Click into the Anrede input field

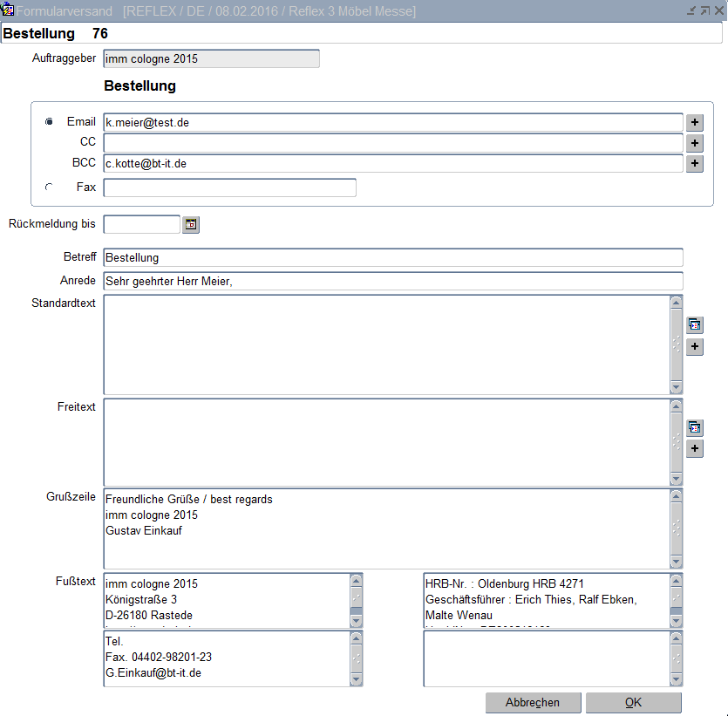(392, 281)
